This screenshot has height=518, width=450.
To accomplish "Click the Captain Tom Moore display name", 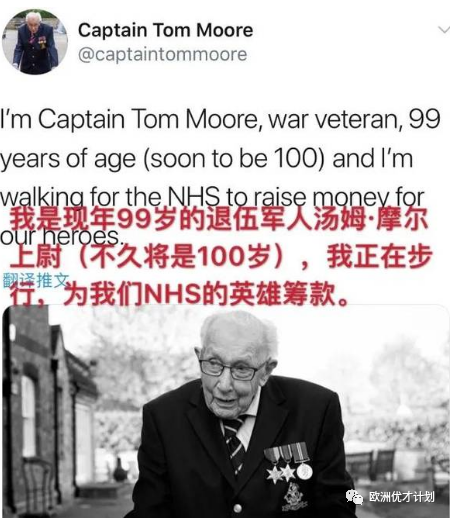I will coord(166,30).
